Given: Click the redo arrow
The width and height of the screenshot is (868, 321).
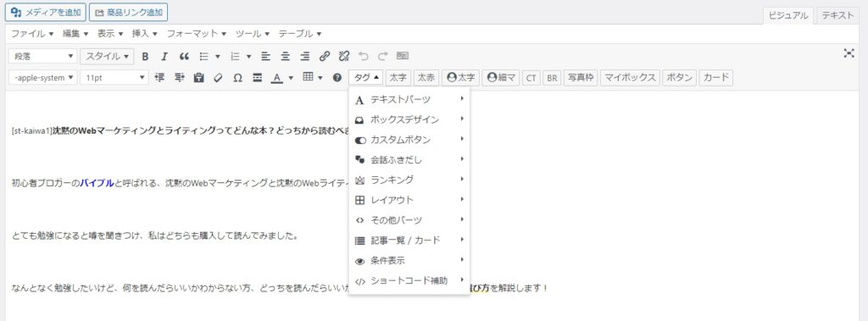Looking at the screenshot, I should pos(382,57).
